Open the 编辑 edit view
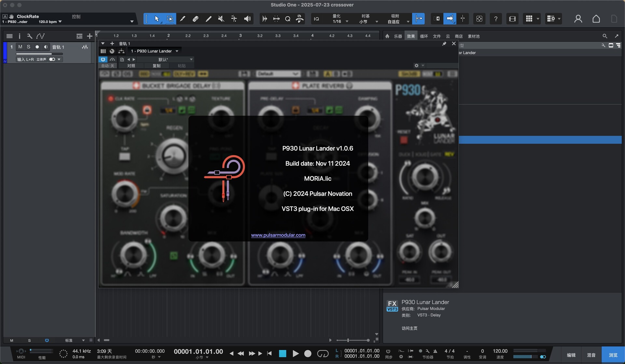This screenshot has width=625, height=364. tap(571, 355)
